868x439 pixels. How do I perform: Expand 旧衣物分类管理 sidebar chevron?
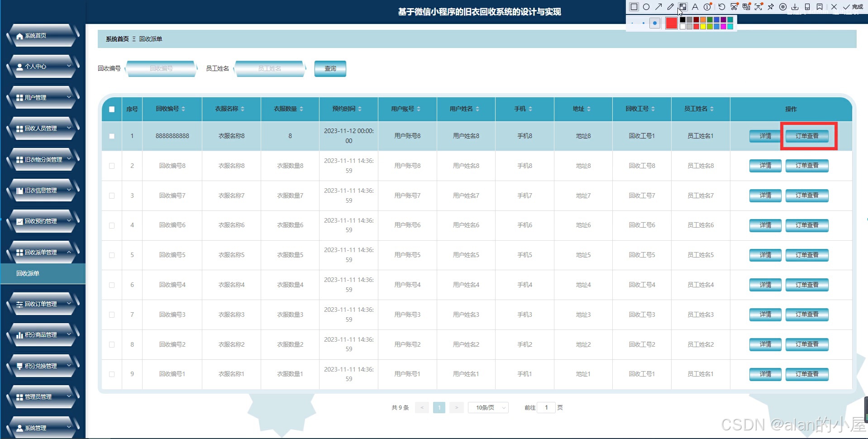pyautogui.click(x=69, y=159)
